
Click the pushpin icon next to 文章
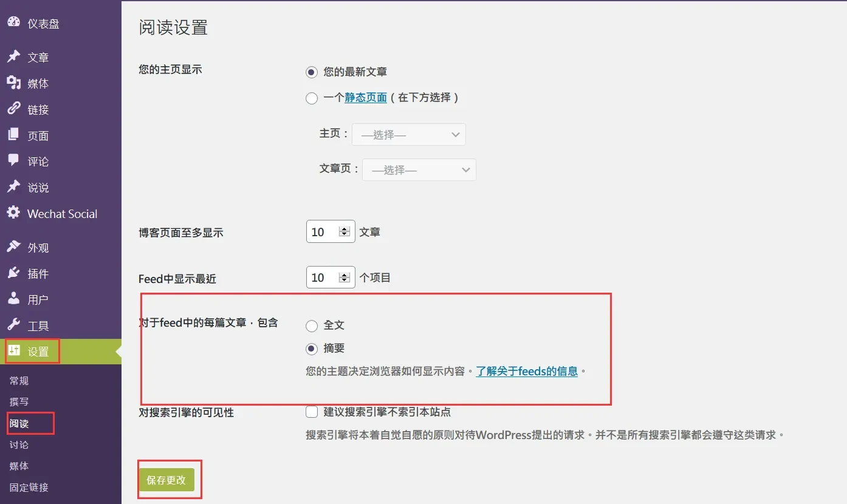(x=13, y=56)
